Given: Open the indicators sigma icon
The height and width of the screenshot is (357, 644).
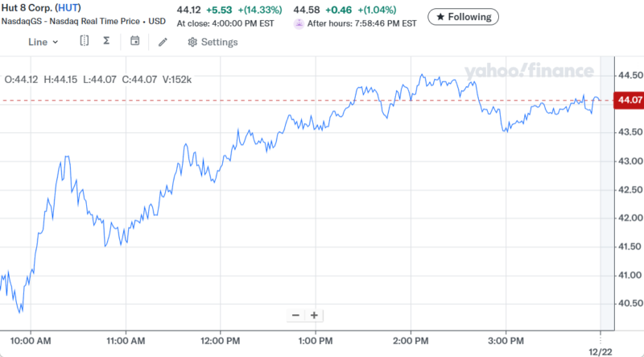Looking at the screenshot, I should click(x=106, y=41).
